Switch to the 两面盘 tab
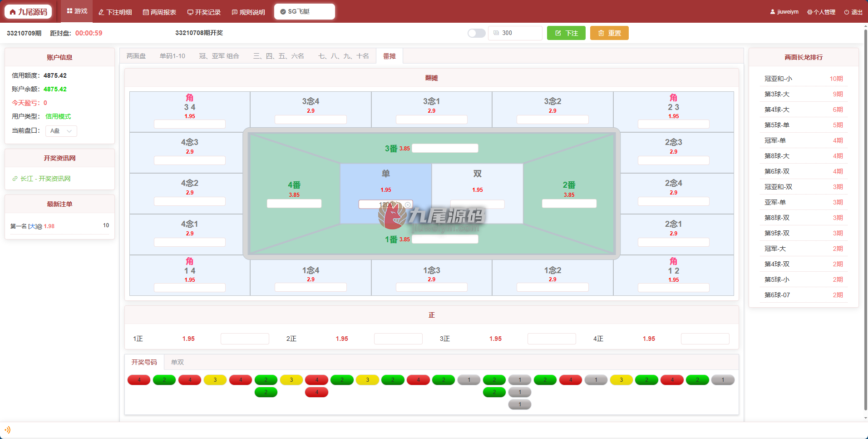Screen dimensions: 868x439 coord(136,56)
